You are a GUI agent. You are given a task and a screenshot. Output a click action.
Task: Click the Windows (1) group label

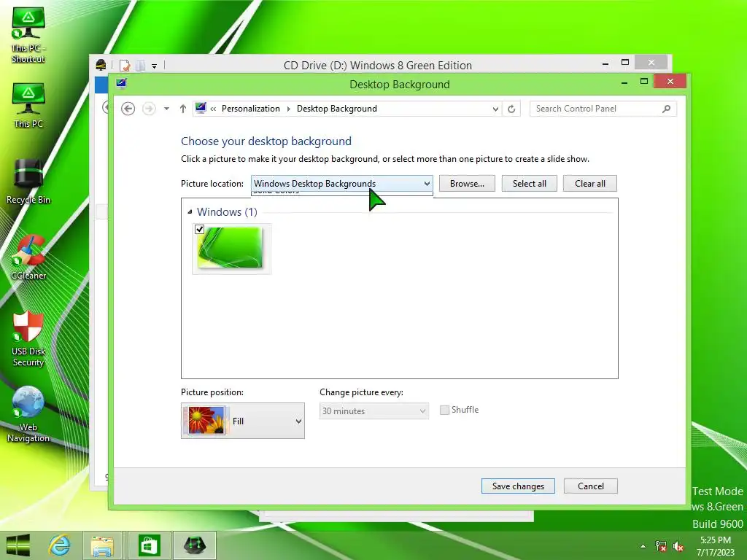(x=227, y=212)
